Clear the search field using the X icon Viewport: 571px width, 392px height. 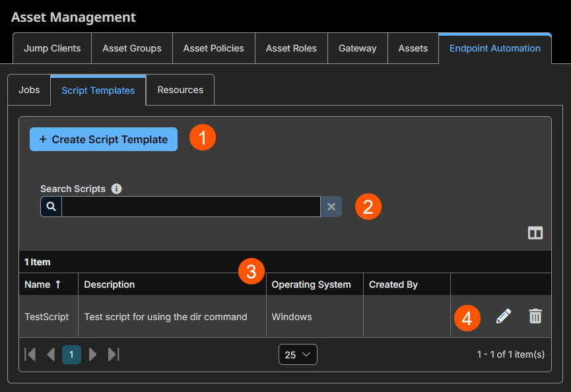tap(331, 207)
